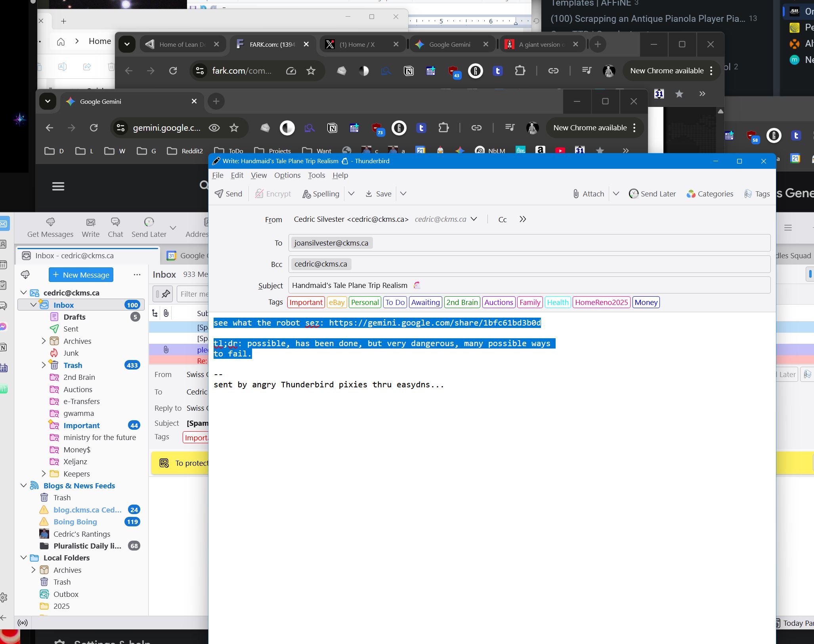Screen dimensions: 814x644
Task: Open the Attach dropdown arrow
Action: coord(616,194)
